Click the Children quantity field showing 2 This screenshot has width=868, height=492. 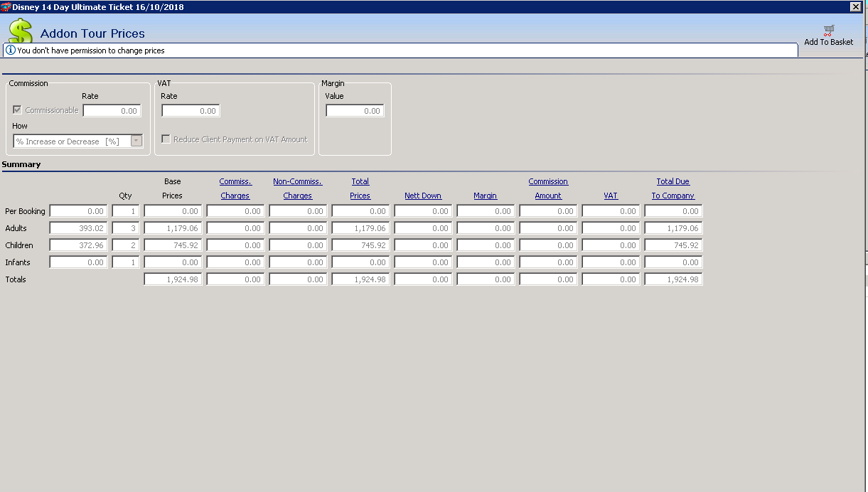[x=126, y=245]
